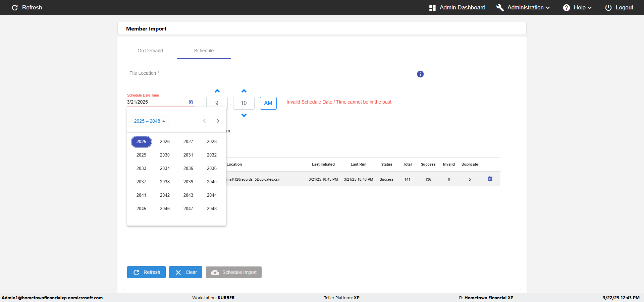The height and width of the screenshot is (302, 644).
Task: Show File Location info tooltip icon
Action: click(x=420, y=74)
